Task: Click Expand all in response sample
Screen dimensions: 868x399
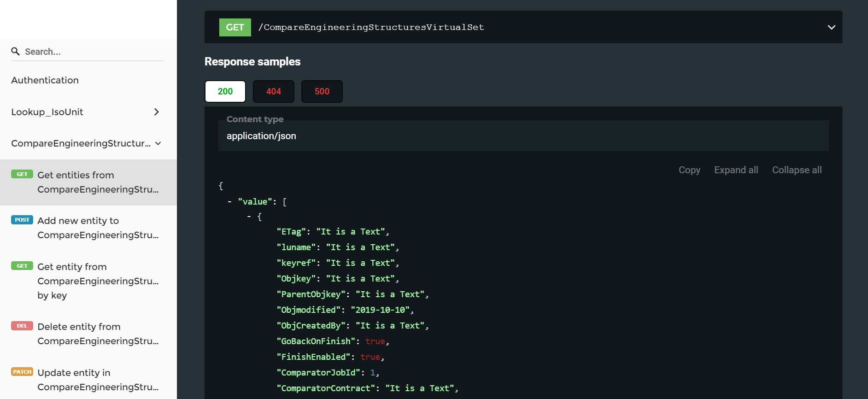Action: (736, 170)
